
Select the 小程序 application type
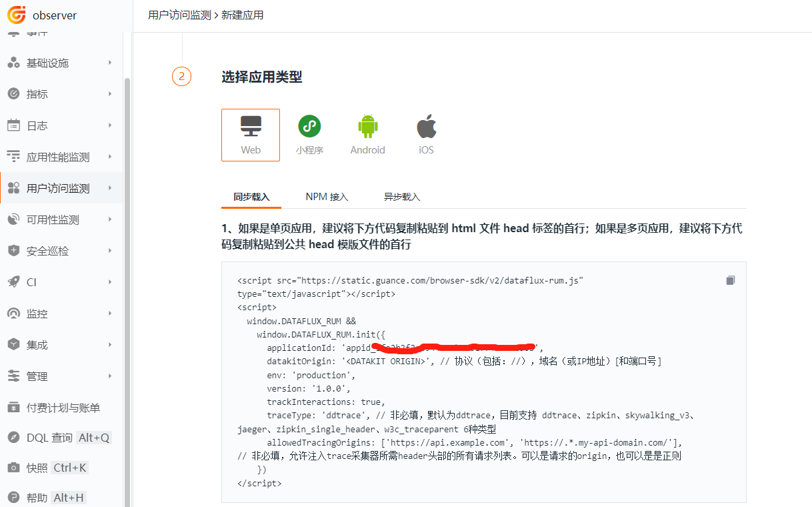tap(309, 135)
